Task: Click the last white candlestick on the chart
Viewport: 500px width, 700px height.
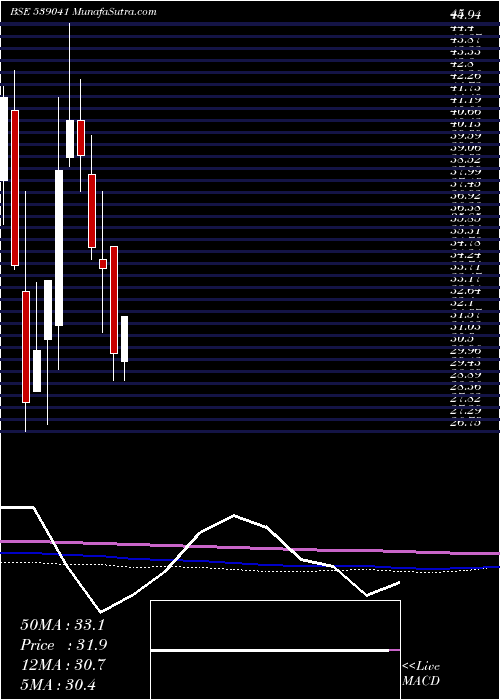Action: [x=124, y=339]
